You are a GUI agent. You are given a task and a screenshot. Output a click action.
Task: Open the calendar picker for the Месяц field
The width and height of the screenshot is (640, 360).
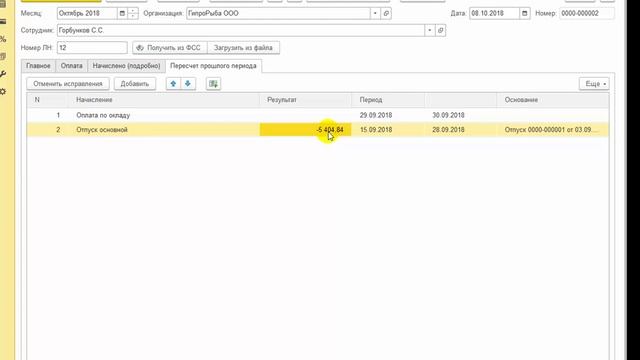[x=122, y=13]
